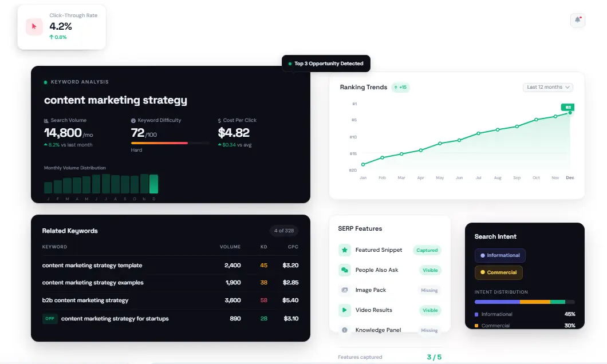Screen dimensions: 607x364
Task: Toggle the Commercial search intent pill
Action: [x=498, y=272]
